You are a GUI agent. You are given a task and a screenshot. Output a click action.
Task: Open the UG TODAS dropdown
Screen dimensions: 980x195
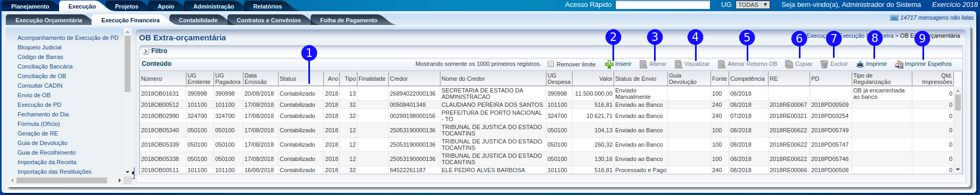[x=753, y=5]
